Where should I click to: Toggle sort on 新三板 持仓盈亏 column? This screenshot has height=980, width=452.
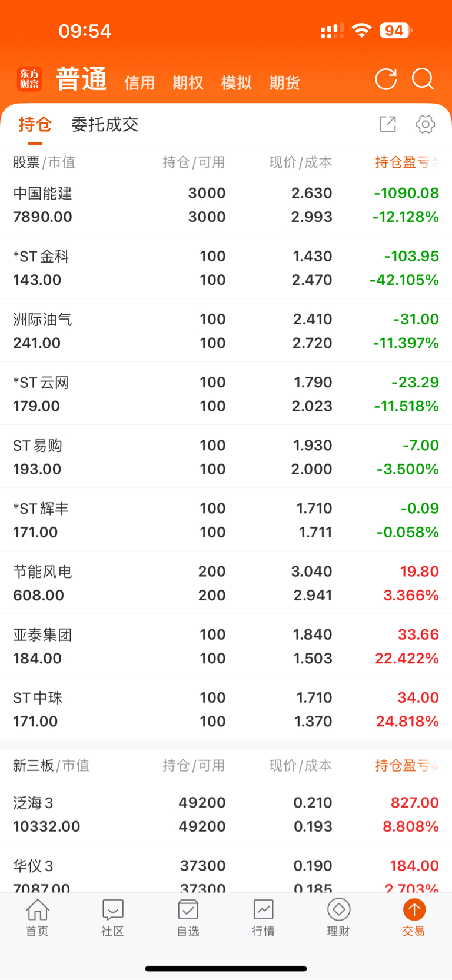coord(407,765)
